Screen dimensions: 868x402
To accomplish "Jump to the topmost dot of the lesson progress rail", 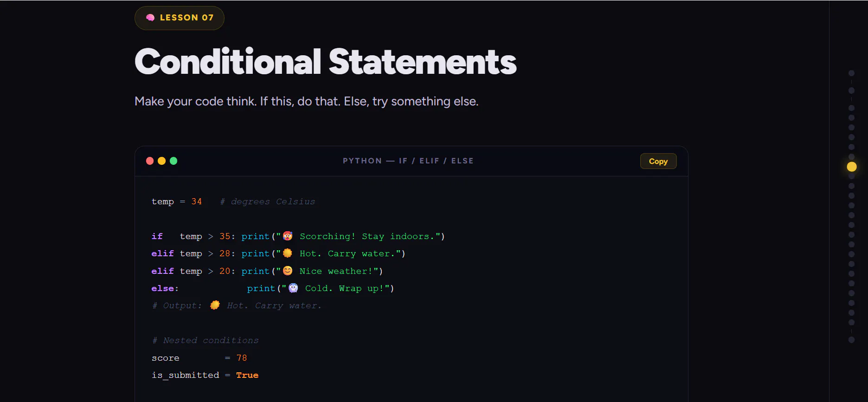I will pyautogui.click(x=851, y=73).
